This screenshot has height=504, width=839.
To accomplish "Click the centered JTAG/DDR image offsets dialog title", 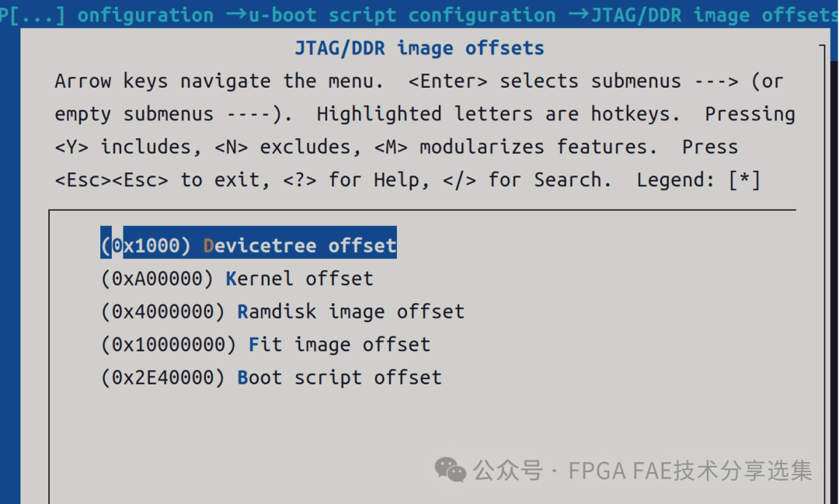I will coord(419,48).
